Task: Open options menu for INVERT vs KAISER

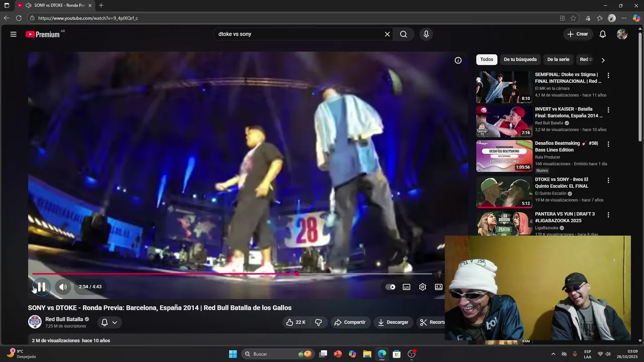Action: [608, 110]
